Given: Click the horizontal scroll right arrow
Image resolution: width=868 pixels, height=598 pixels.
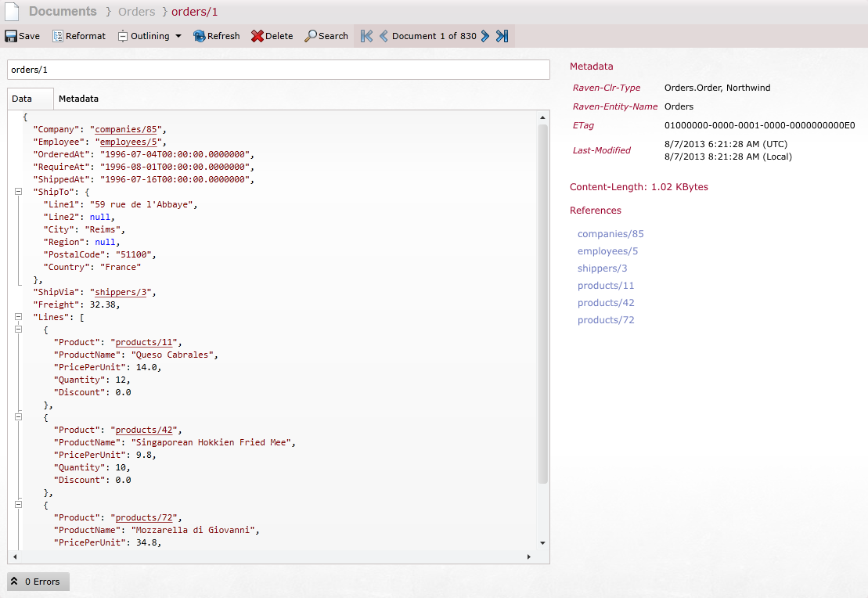Looking at the screenshot, I should pyautogui.click(x=528, y=557).
